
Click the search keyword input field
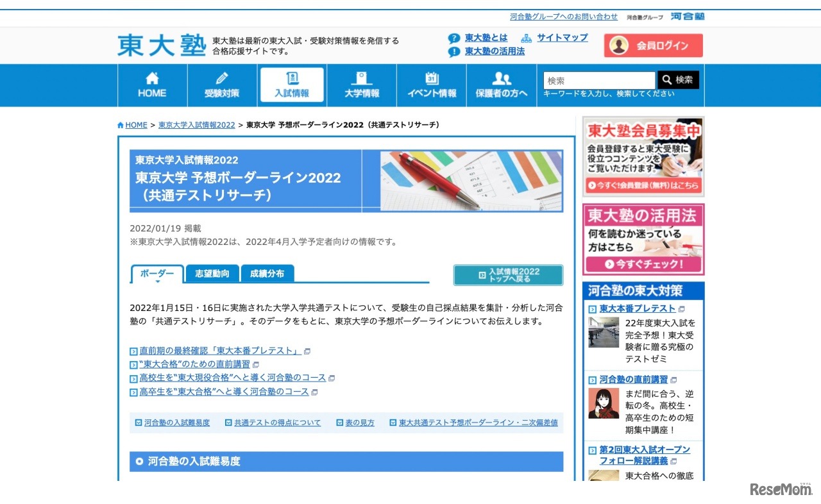pyautogui.click(x=600, y=81)
